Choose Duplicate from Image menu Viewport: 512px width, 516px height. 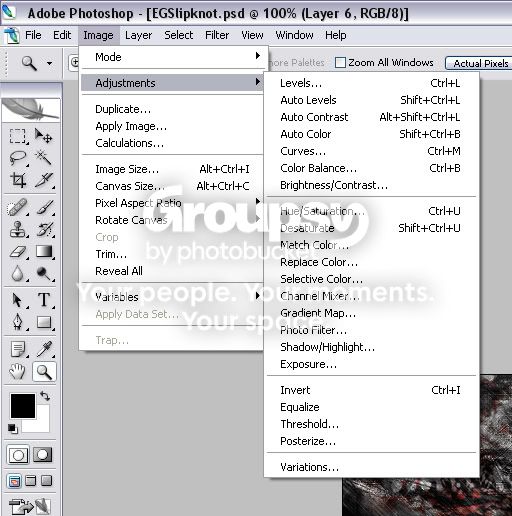(172, 109)
